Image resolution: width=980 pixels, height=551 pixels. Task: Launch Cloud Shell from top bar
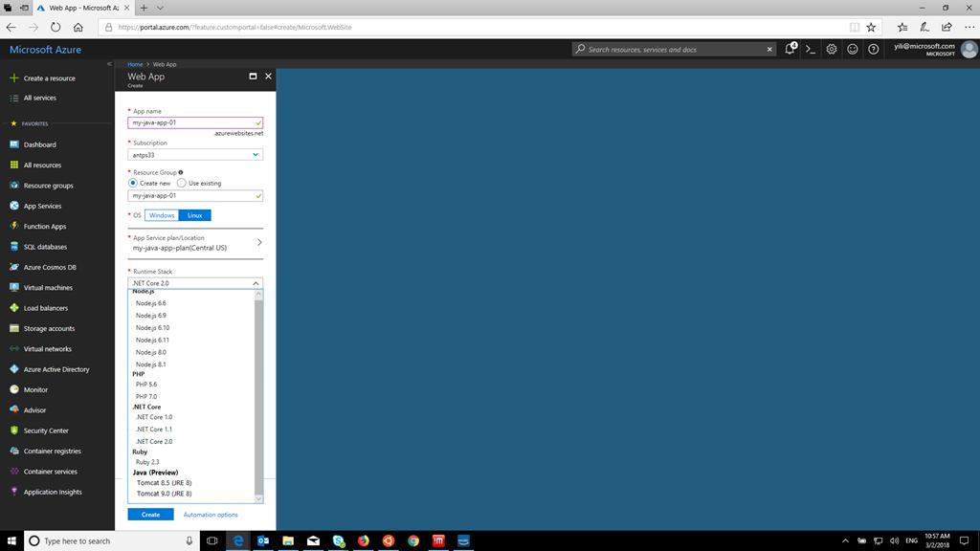811,50
